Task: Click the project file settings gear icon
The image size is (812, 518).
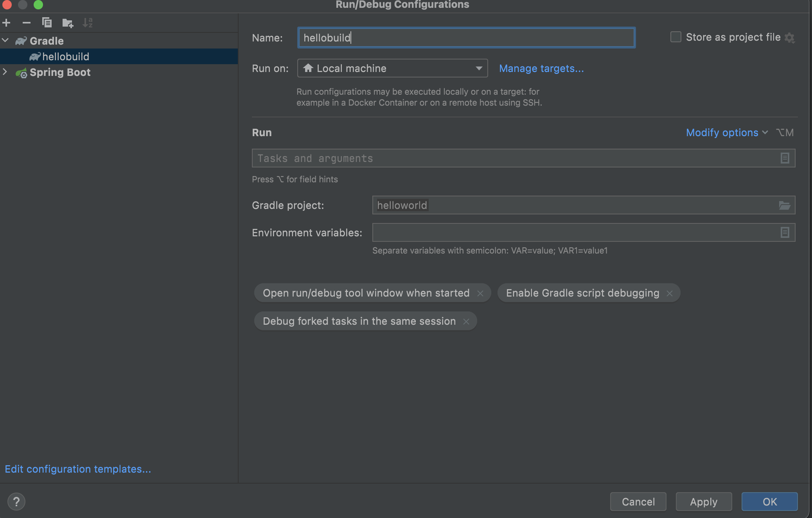Action: pyautogui.click(x=790, y=38)
